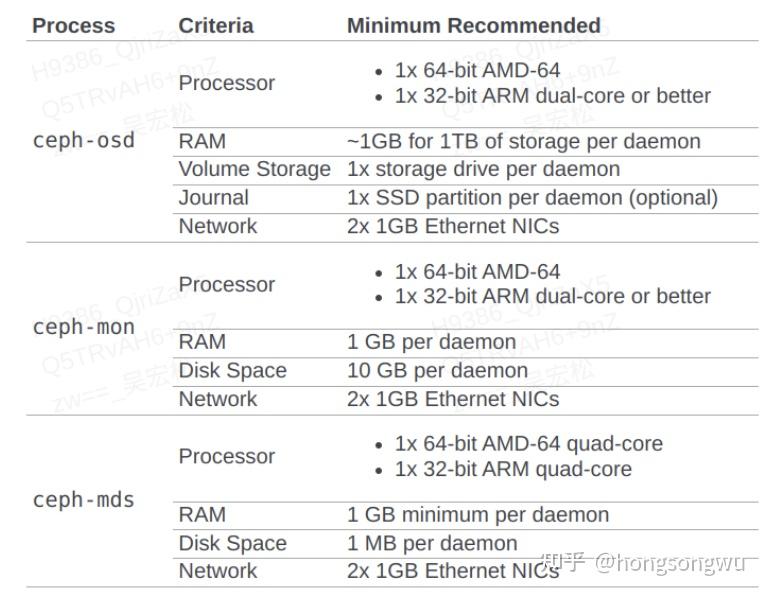
Task: Click the Process column header
Action: click(73, 26)
